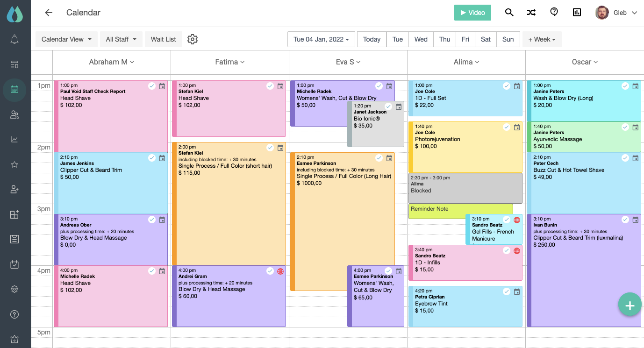
Task: Open the reports chart icon in header
Action: (577, 13)
